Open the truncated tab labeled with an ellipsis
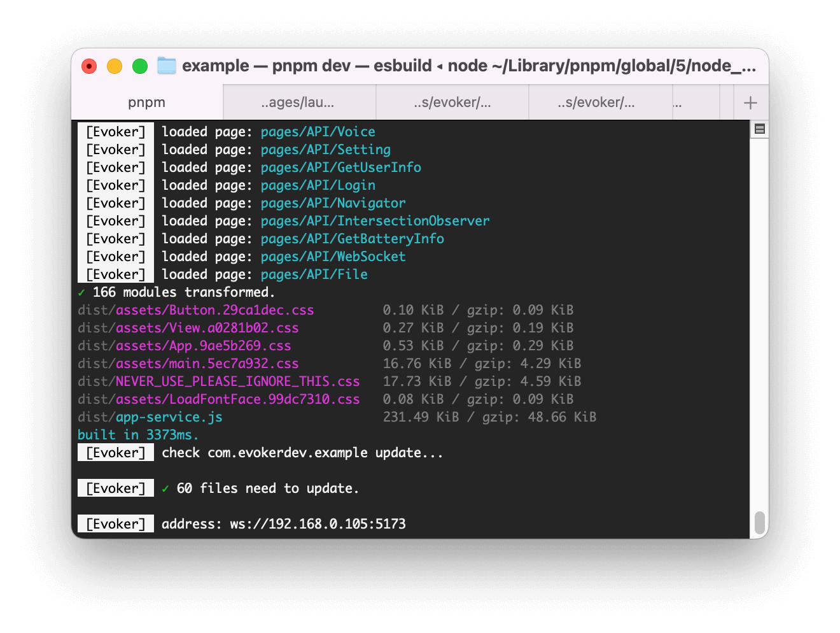This screenshot has width=840, height=633. click(696, 103)
